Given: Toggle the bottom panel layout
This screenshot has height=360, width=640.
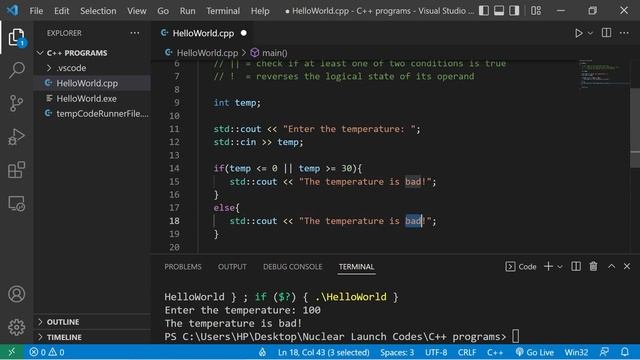Looking at the screenshot, I should coord(499,11).
